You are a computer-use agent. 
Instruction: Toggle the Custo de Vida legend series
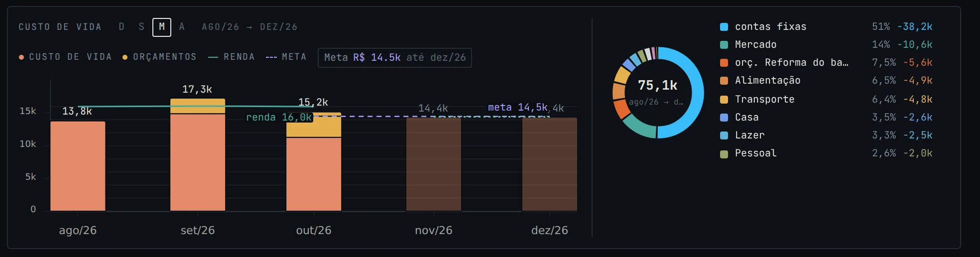65,57
